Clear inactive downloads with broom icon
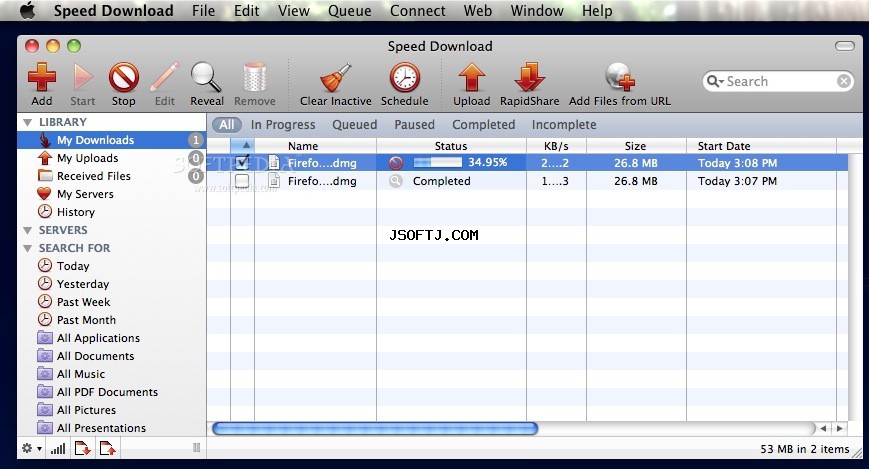Image resolution: width=869 pixels, height=469 pixels. click(x=336, y=78)
